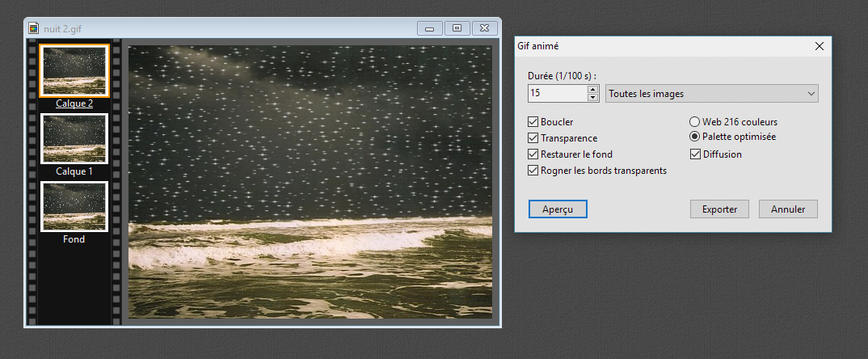Minimize the nuit 2.gif window
The image size is (868, 359).
point(429,28)
